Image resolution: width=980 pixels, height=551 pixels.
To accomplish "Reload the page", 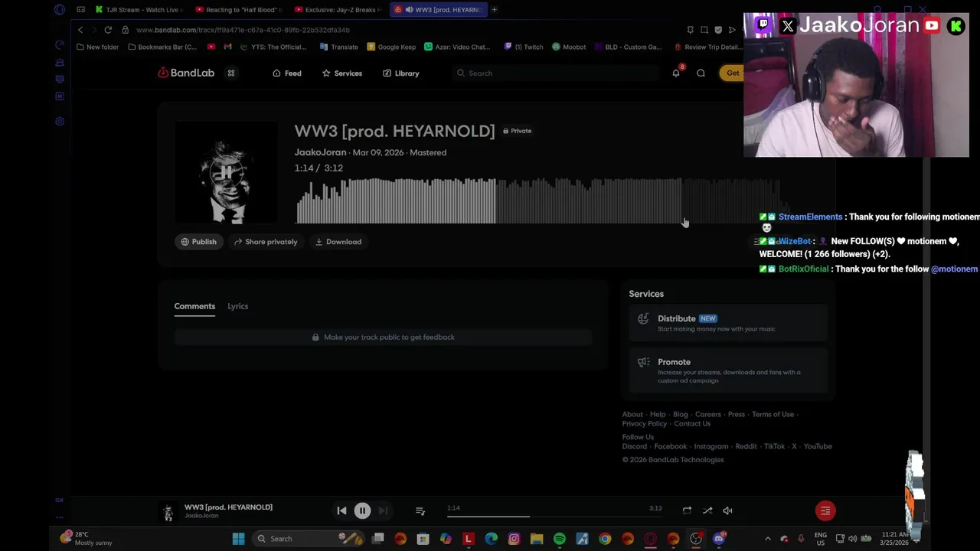I will [108, 30].
